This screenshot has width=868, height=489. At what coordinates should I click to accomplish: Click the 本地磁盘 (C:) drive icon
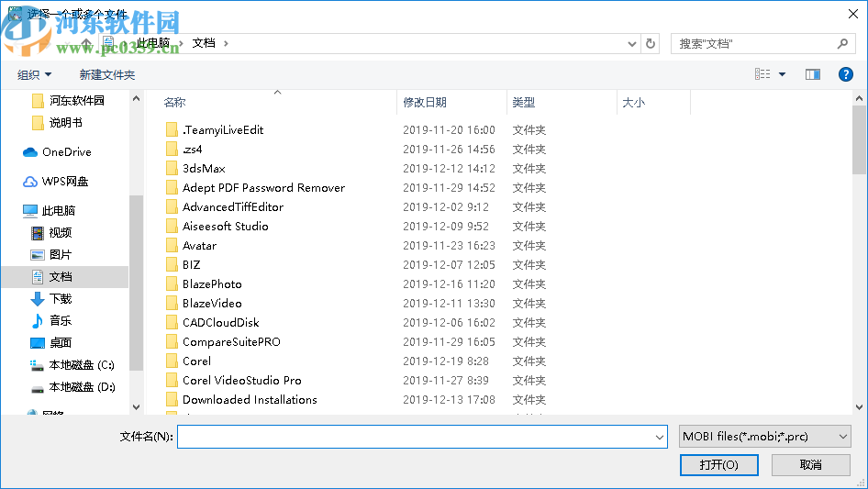point(37,365)
